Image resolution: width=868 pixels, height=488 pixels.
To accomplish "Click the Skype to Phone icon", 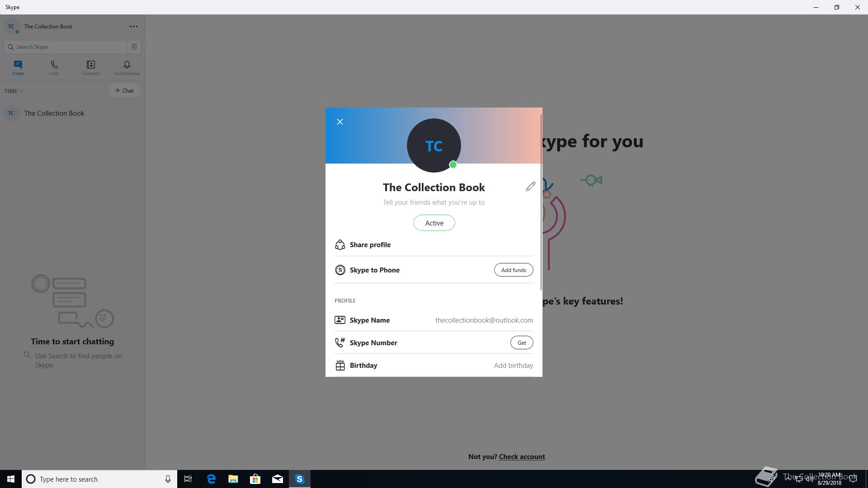I will coord(340,270).
